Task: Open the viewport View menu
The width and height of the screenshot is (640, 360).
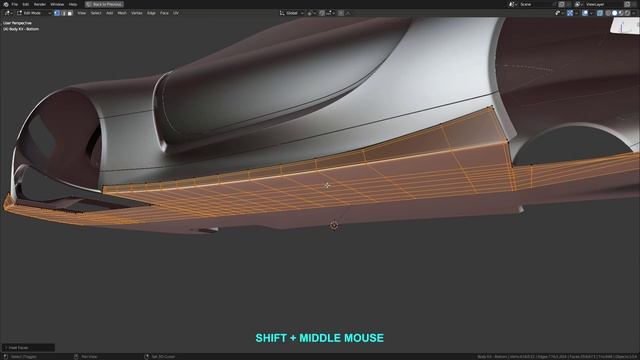Action: 82,13
